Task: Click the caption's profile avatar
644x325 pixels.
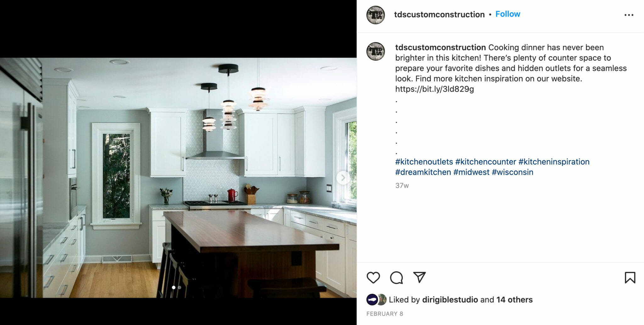Action: tap(376, 51)
